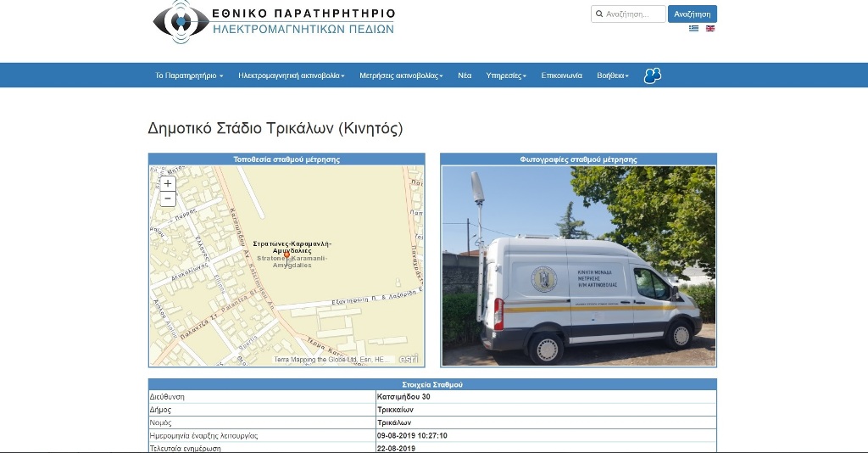Click the Φωτογραφίες σταθμού μέτρησης header
The width and height of the screenshot is (868, 453).
(x=578, y=159)
